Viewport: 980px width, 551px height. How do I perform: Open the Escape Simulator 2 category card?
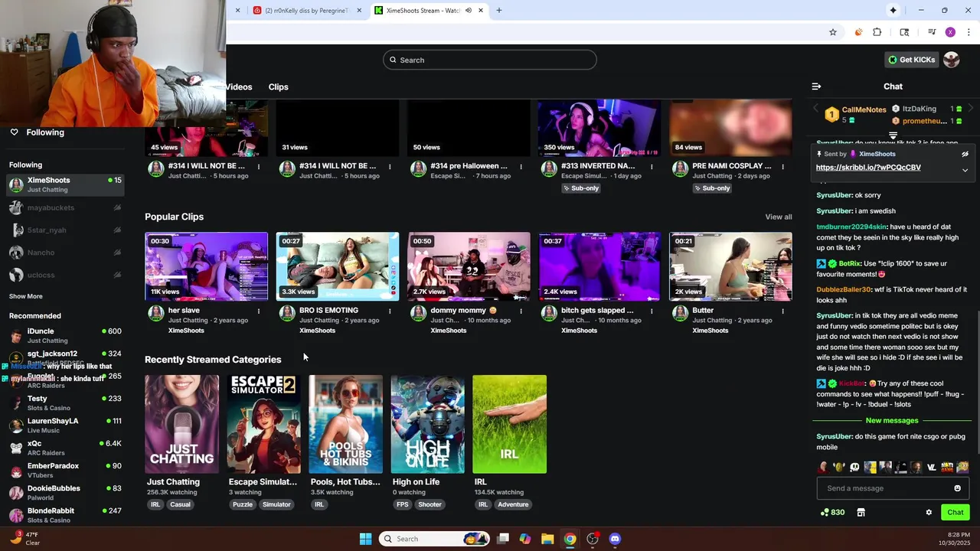pyautogui.click(x=264, y=424)
